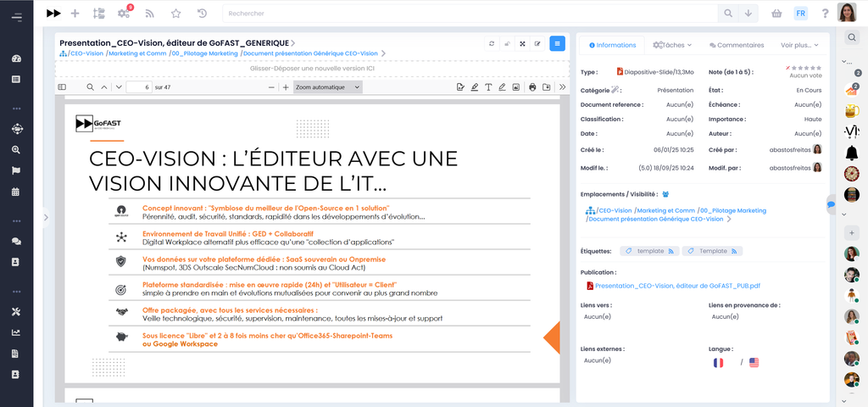
Task: Open the history icon in top bar
Action: click(x=202, y=14)
